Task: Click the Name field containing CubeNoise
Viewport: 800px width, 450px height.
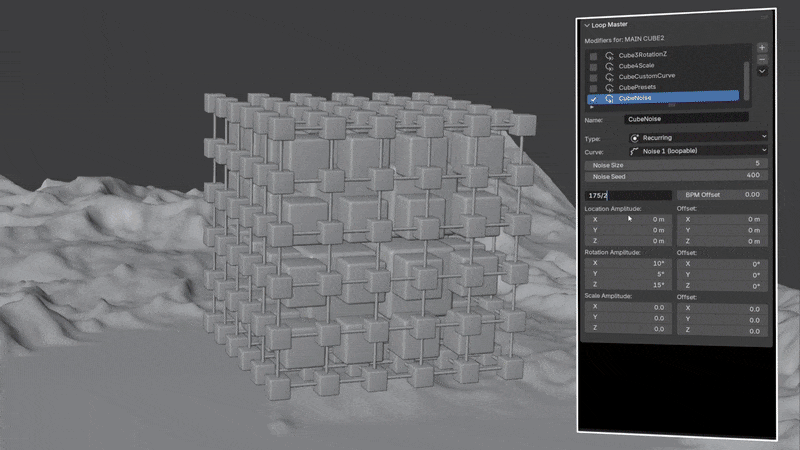Action: (x=687, y=118)
